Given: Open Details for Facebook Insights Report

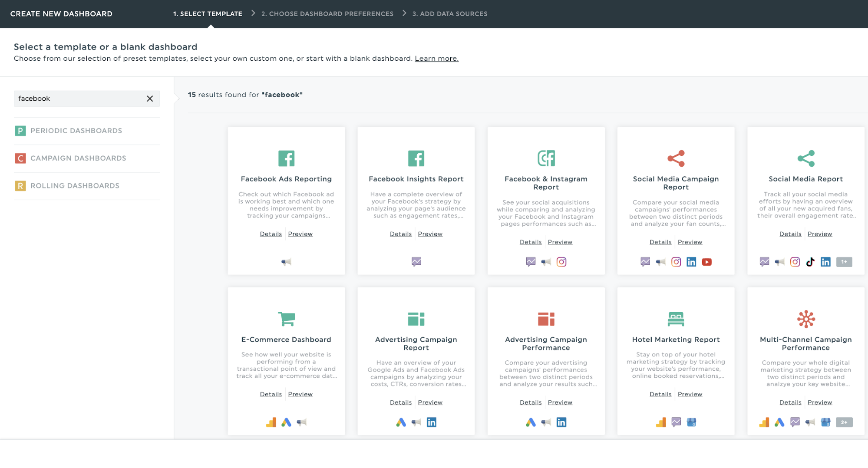Looking at the screenshot, I should [401, 234].
